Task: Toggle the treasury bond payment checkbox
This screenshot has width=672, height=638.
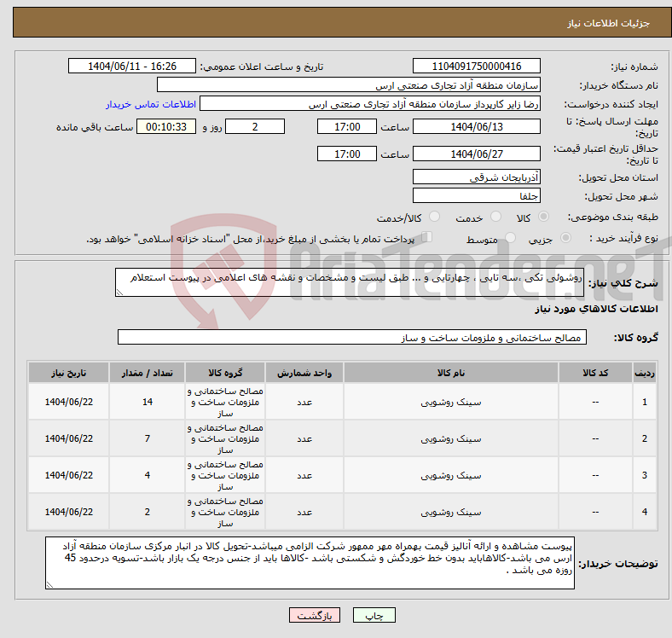Action: pos(428,238)
